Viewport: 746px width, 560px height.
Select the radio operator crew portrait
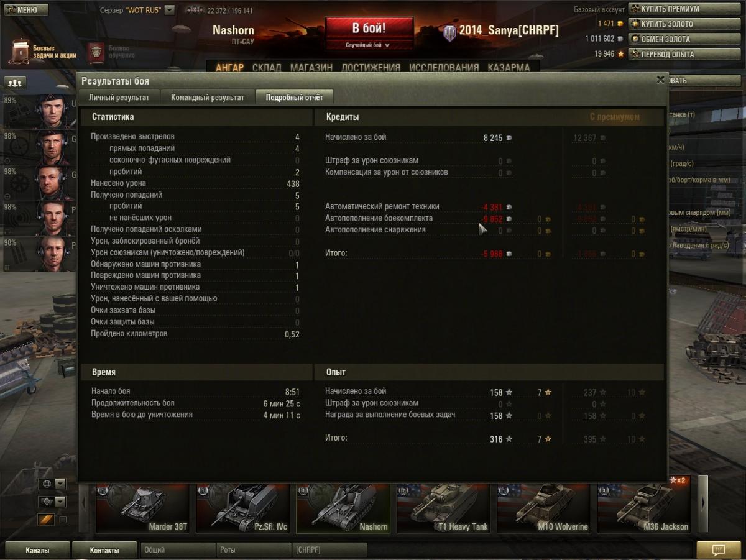tap(52, 218)
